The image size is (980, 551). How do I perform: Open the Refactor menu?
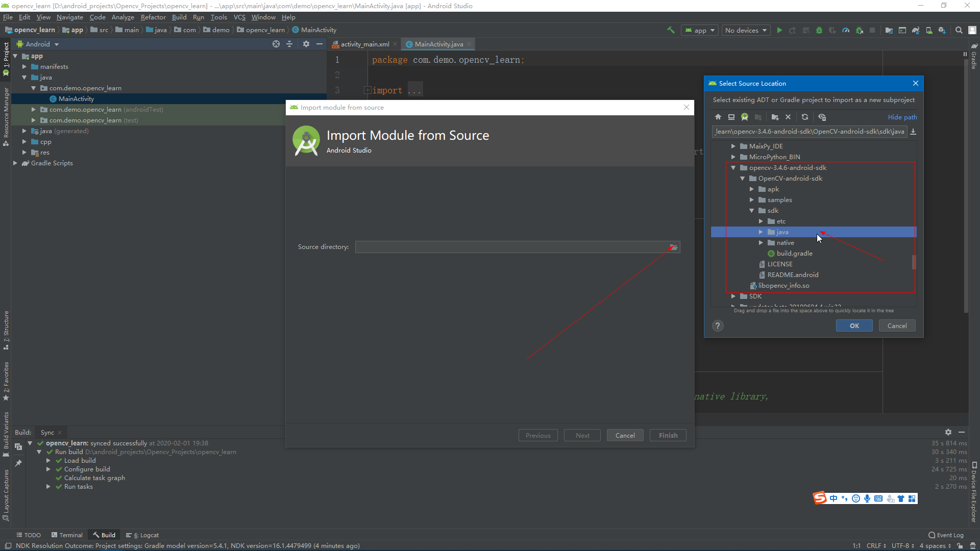tap(153, 17)
